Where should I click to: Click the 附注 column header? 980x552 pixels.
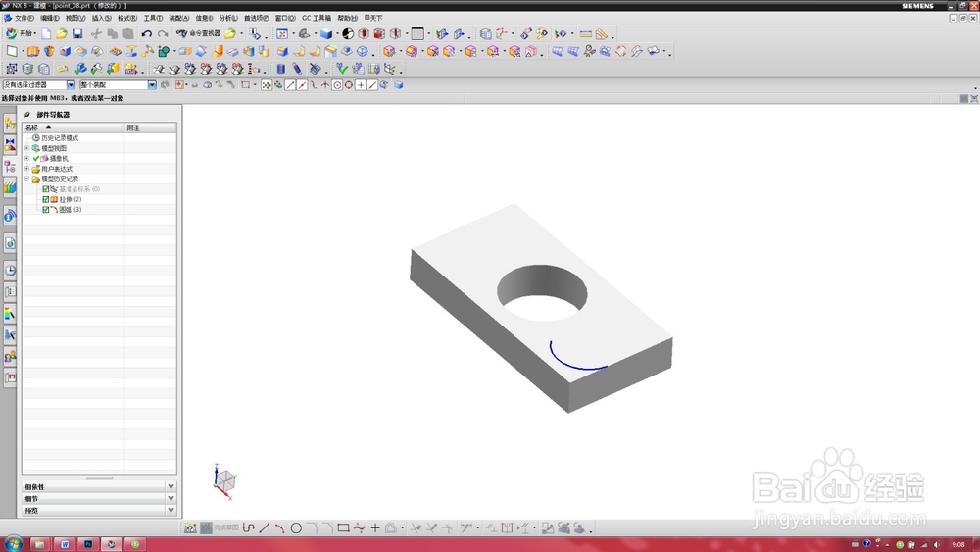coord(150,127)
